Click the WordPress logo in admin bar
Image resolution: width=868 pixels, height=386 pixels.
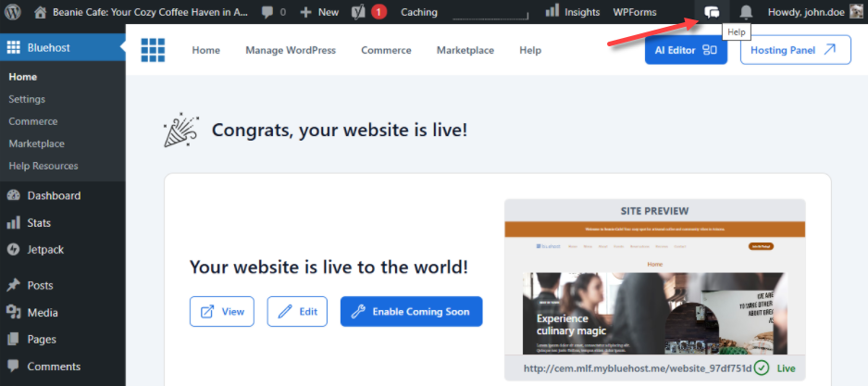tap(12, 12)
